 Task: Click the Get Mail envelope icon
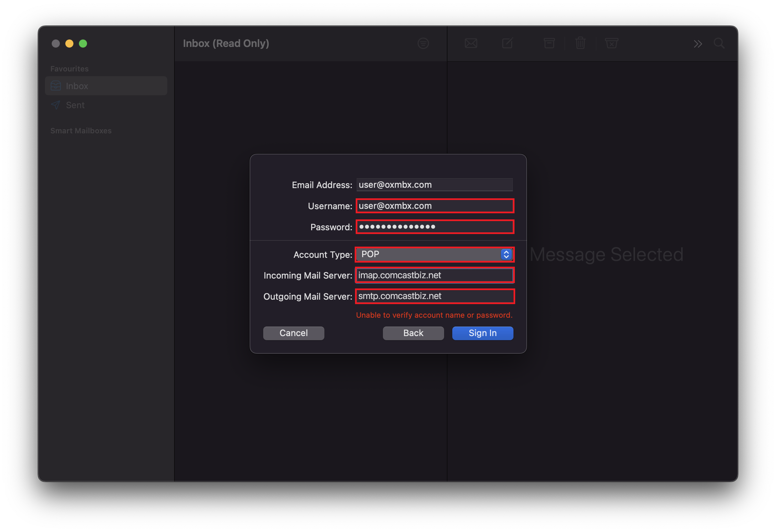click(x=471, y=43)
